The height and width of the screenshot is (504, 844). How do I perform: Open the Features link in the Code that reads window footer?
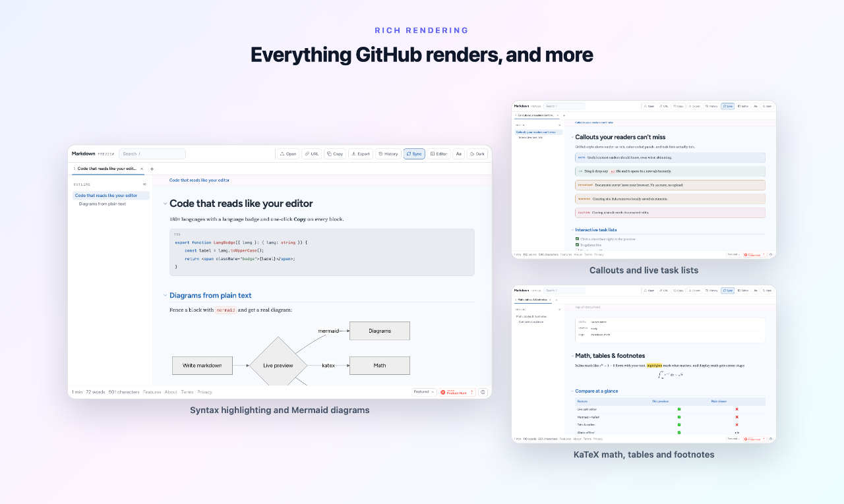[152, 392]
